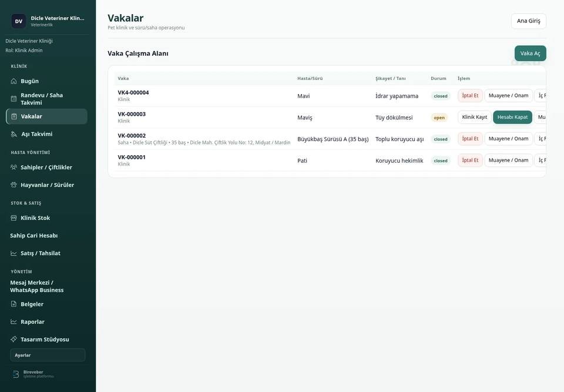Click the chart icon beside Raporlar
This screenshot has height=392, width=564.
click(x=14, y=321)
